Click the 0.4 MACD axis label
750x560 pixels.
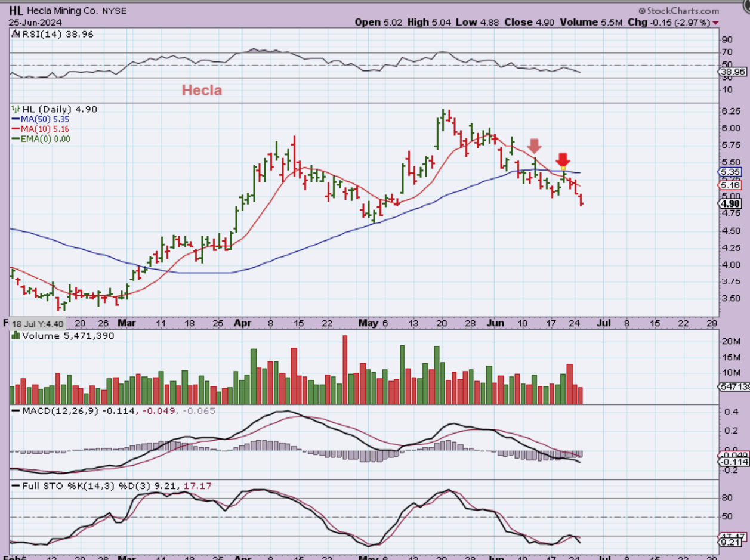click(731, 412)
